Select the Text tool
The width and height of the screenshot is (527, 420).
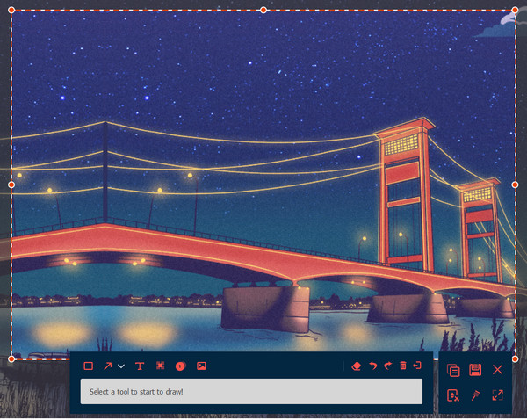click(x=139, y=366)
